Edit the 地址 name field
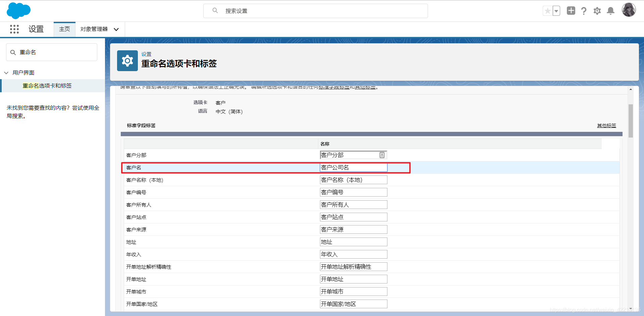644x316 pixels. [354, 242]
